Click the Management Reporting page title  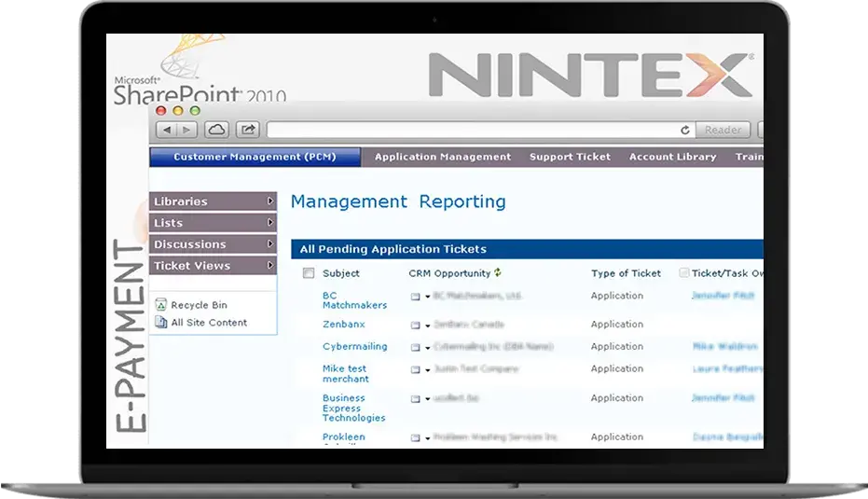pyautogui.click(x=399, y=201)
